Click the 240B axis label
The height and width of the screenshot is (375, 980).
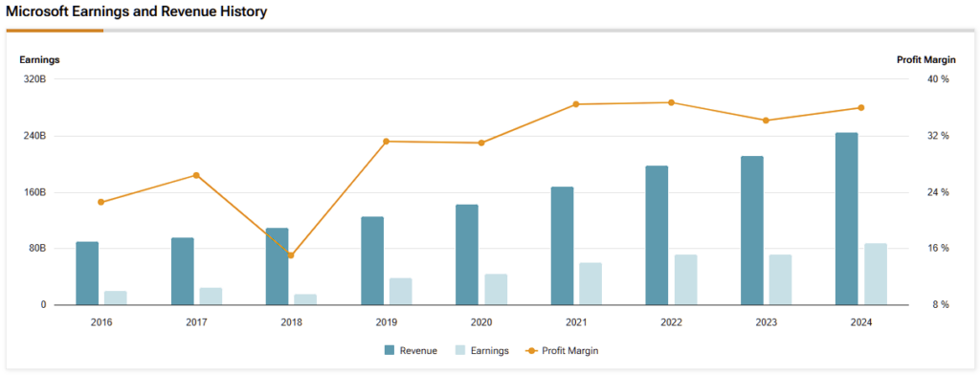[x=35, y=136]
